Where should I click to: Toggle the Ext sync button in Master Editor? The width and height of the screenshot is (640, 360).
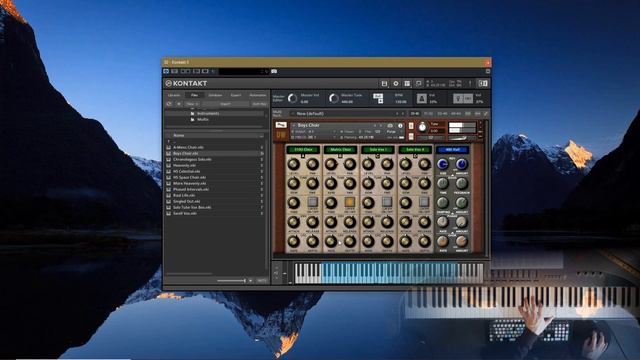click(x=378, y=96)
